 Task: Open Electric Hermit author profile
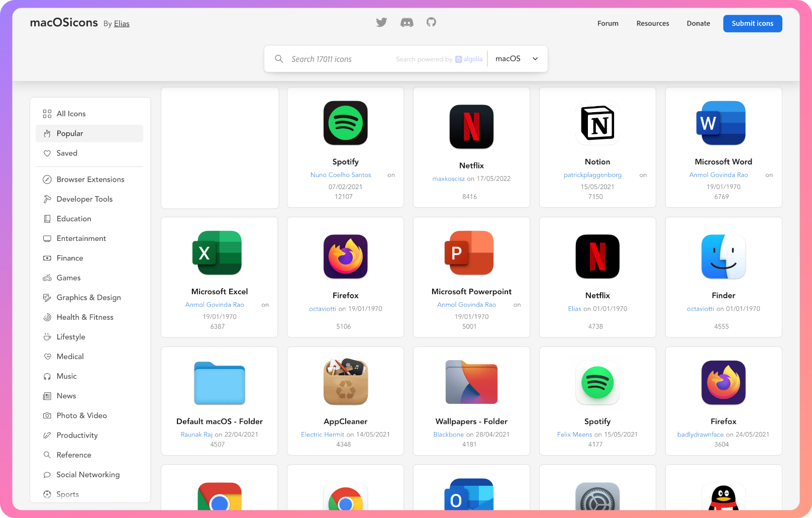pos(323,435)
